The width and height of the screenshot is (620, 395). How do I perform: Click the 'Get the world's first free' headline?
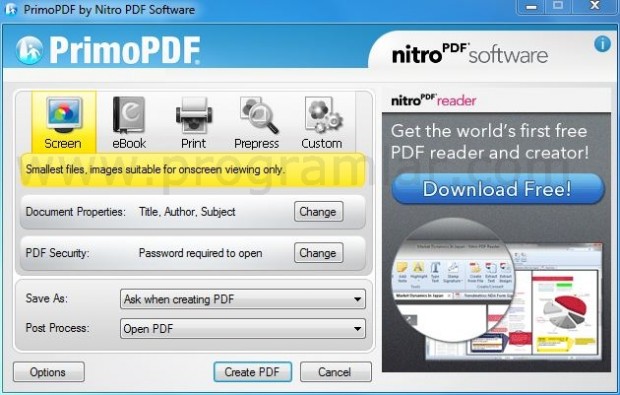coord(489,142)
